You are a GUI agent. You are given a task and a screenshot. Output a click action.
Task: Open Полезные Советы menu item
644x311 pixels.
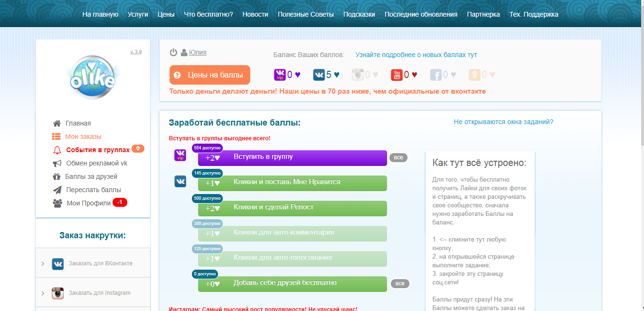coord(306,14)
